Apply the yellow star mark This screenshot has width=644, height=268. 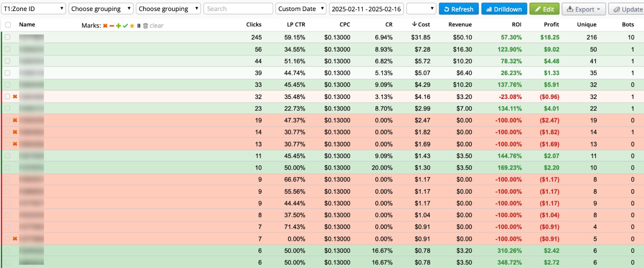click(132, 26)
